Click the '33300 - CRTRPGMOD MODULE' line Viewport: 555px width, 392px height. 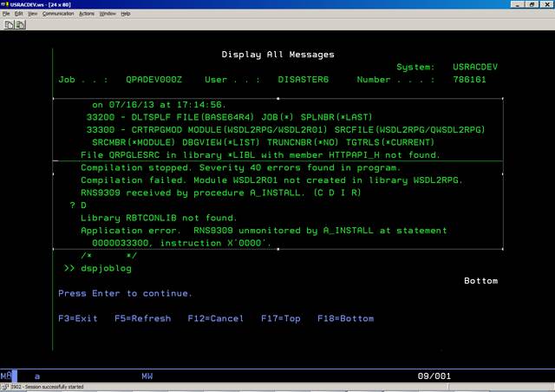point(285,130)
